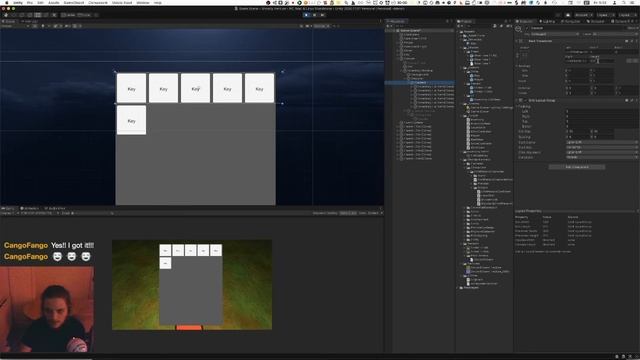Toggle the Gizmos button in the Game view
640x360 pixels.
pyautogui.click(x=374, y=213)
